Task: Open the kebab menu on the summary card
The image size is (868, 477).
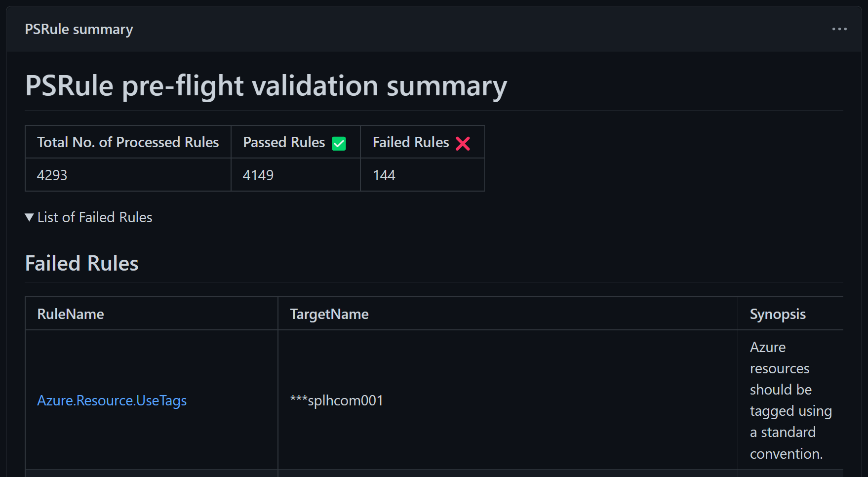Action: click(839, 29)
